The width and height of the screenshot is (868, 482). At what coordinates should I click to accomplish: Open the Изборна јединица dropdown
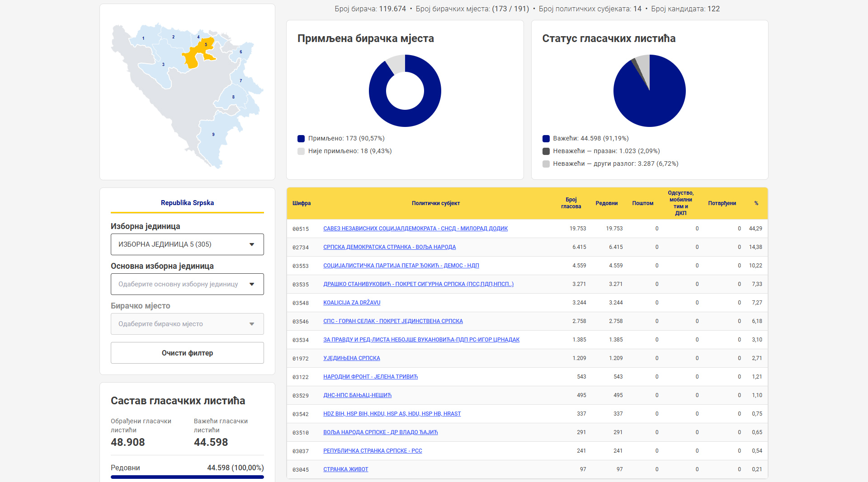pyautogui.click(x=187, y=244)
